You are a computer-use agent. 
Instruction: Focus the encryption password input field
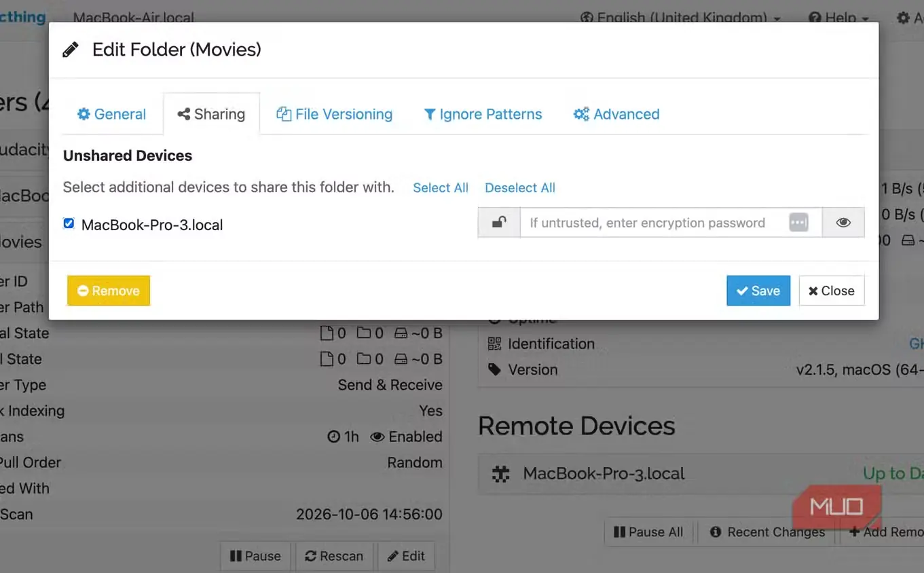[652, 223]
